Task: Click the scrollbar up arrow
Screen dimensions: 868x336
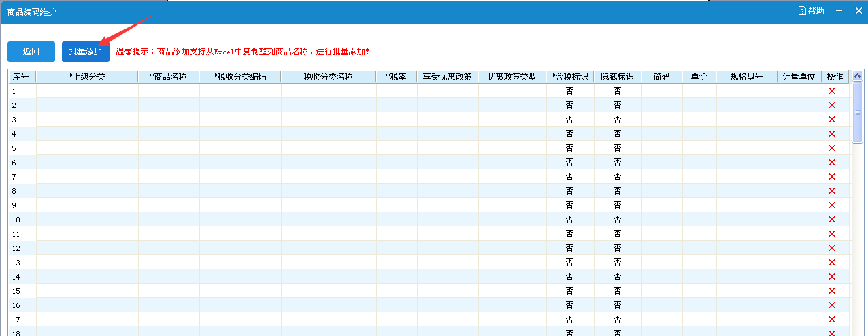Action: click(857, 76)
